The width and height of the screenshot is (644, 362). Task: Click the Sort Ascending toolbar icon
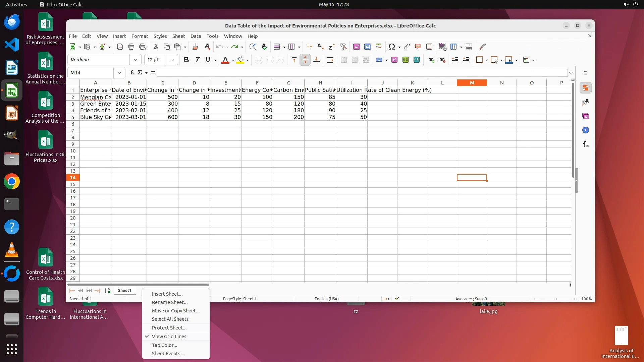(x=320, y=47)
